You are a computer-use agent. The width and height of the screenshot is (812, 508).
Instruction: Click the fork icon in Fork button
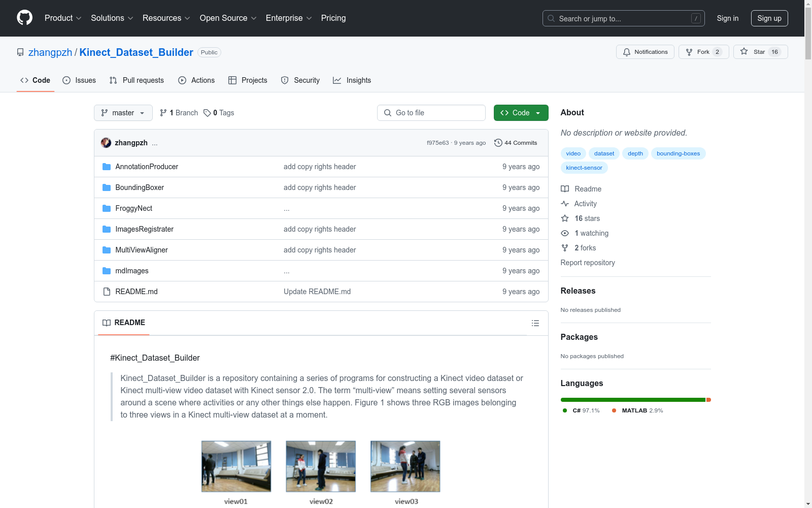coord(689,52)
